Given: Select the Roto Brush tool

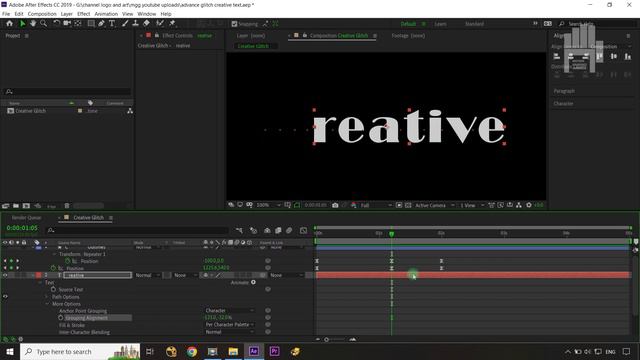Looking at the screenshot, I should pos(160,24).
